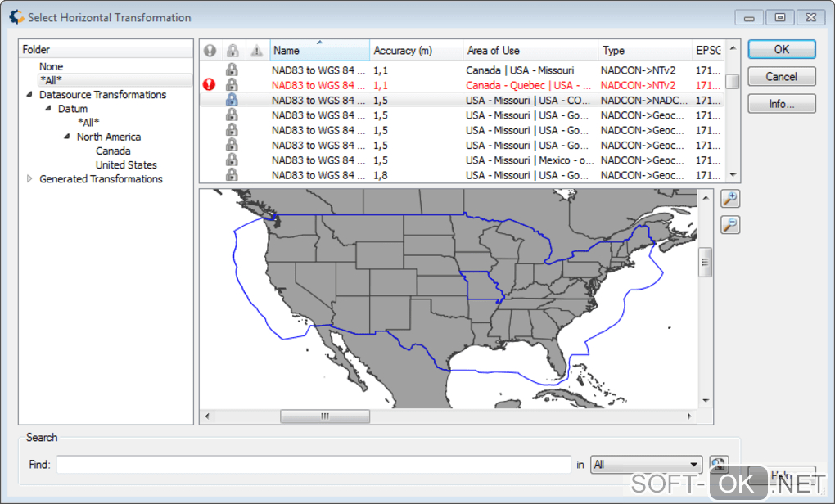Collapse the North America tree node
This screenshot has height=504, width=835.
pos(67,137)
